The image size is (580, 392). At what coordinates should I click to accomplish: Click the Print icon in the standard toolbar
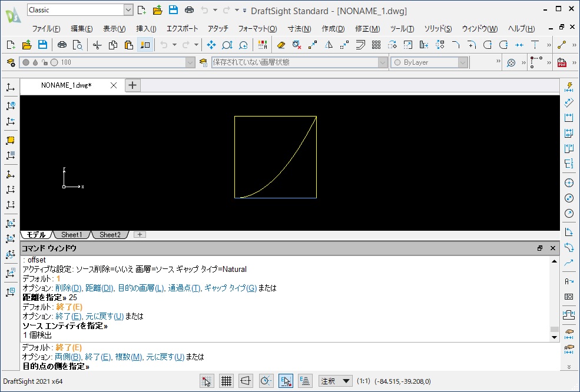62,45
